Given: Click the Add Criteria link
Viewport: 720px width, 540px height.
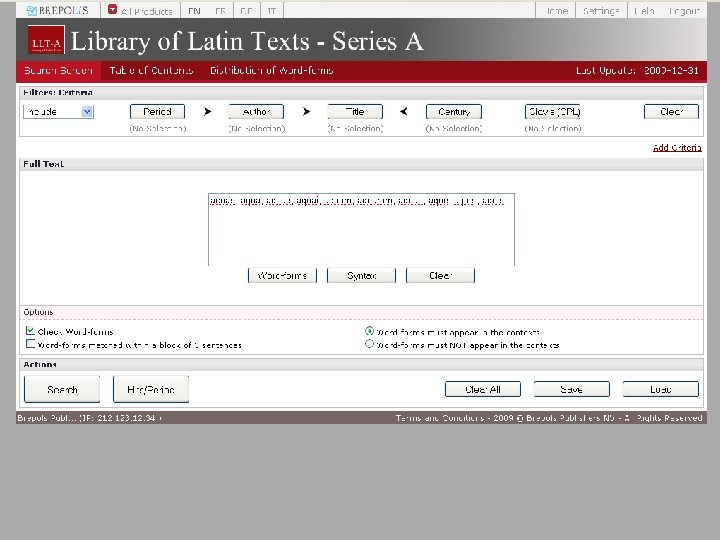Looking at the screenshot, I should (x=677, y=147).
